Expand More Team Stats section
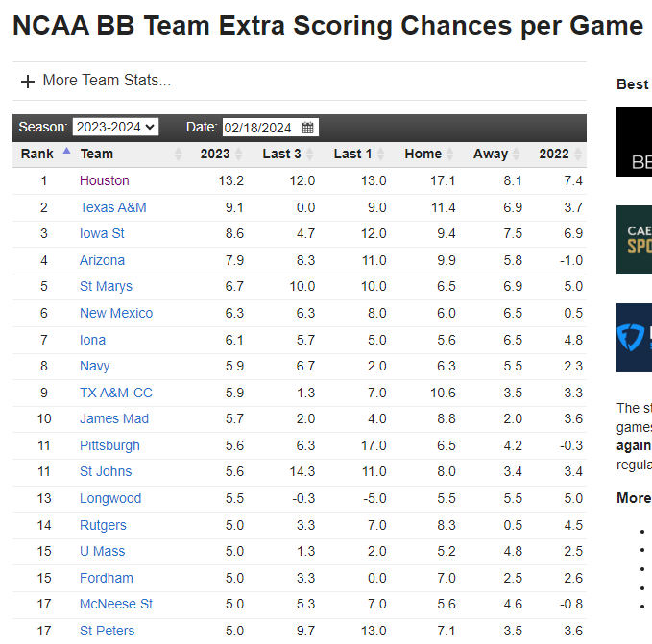The width and height of the screenshot is (652, 644). pyautogui.click(x=107, y=81)
